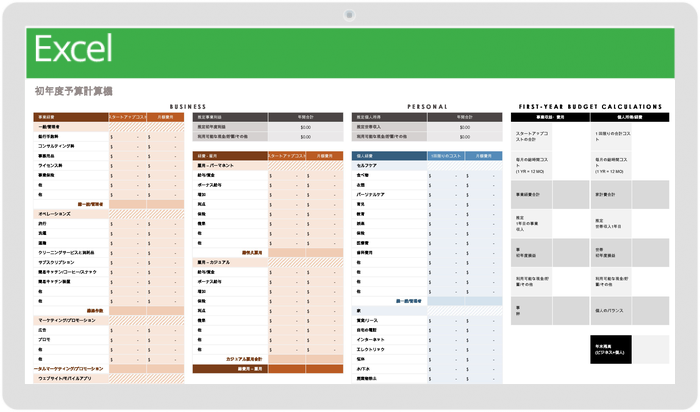Click the マーケティング/プロモーション category header

pos(68,319)
